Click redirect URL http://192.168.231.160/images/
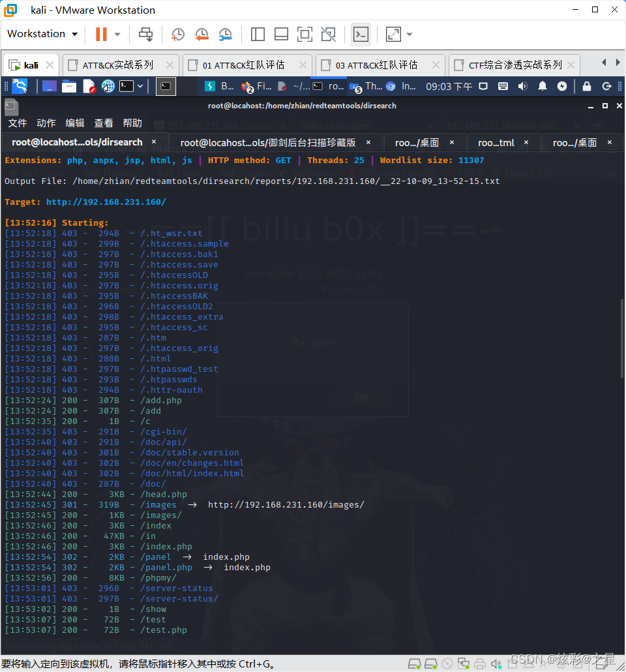This screenshot has width=626, height=672. click(286, 505)
